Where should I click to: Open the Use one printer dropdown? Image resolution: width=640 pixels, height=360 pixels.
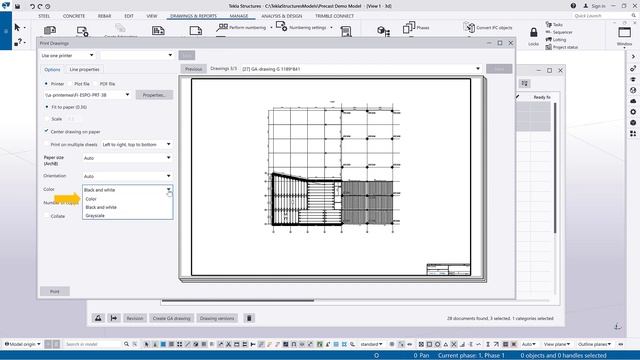coord(68,55)
